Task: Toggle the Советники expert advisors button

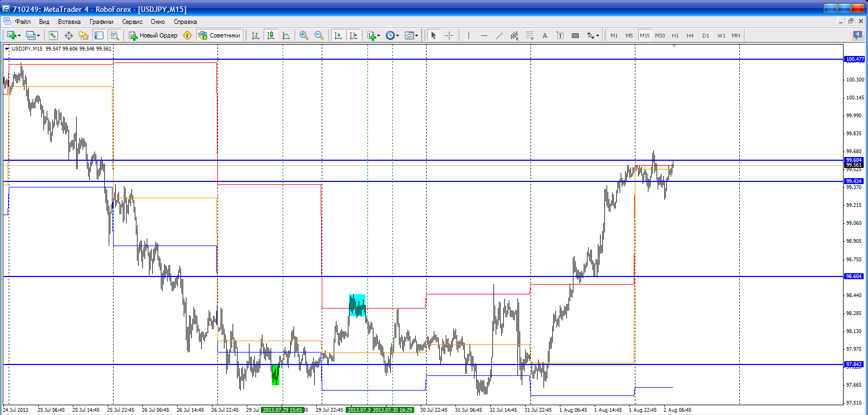Action: pos(219,35)
